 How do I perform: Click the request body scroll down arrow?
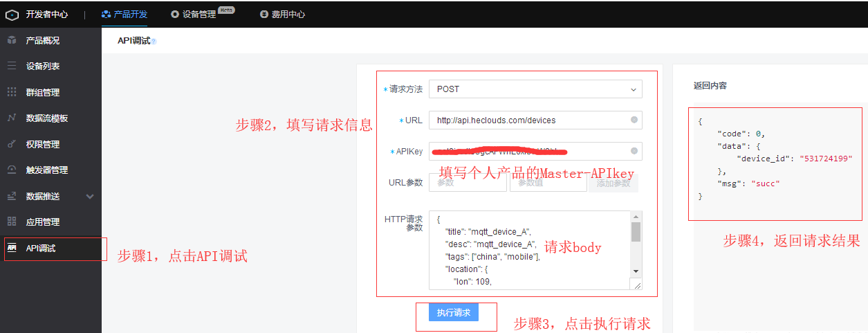coord(636,271)
